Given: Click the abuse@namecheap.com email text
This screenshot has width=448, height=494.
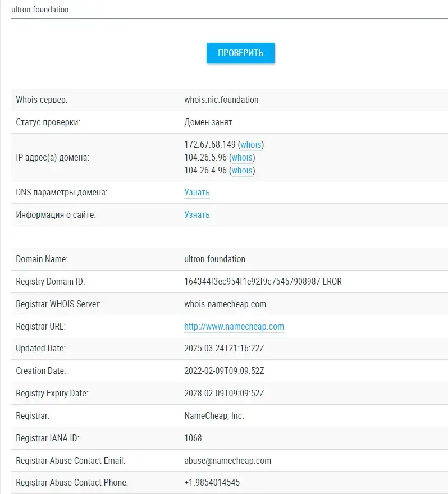Looking at the screenshot, I should coord(227,461).
